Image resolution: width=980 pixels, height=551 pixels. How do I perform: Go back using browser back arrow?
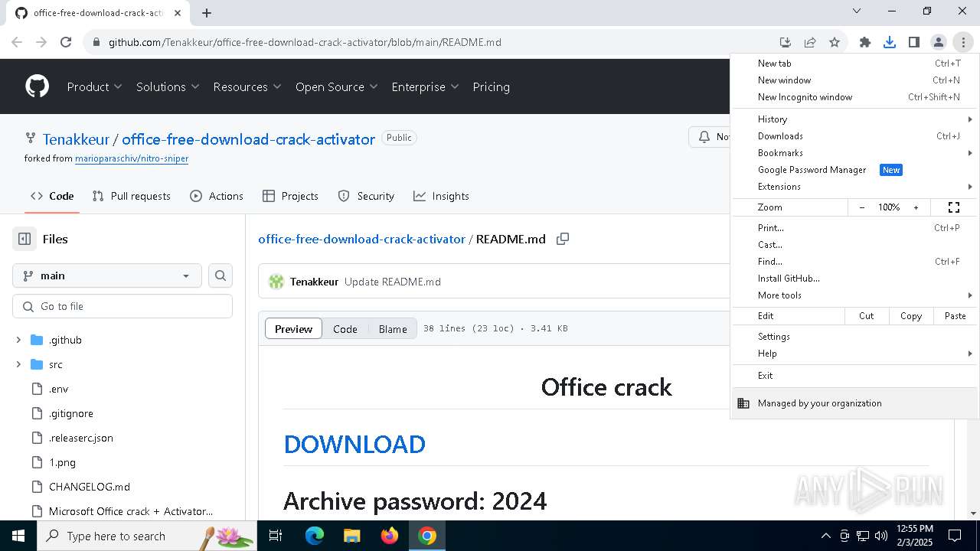(17, 42)
